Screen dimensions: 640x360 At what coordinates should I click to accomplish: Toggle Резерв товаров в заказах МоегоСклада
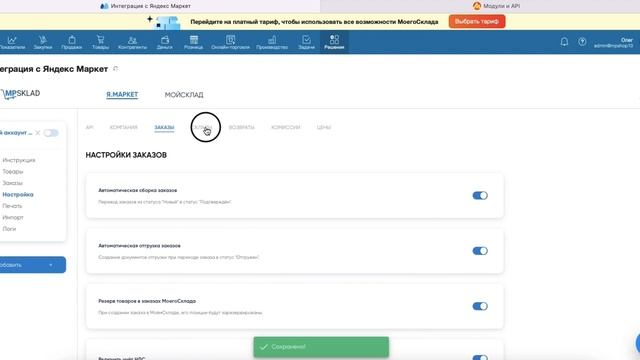tap(480, 306)
